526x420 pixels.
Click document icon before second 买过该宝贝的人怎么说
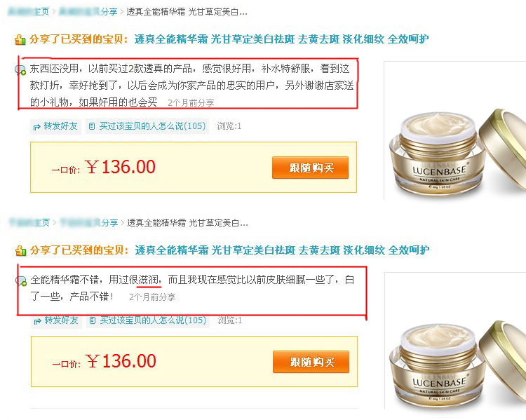tap(93, 320)
